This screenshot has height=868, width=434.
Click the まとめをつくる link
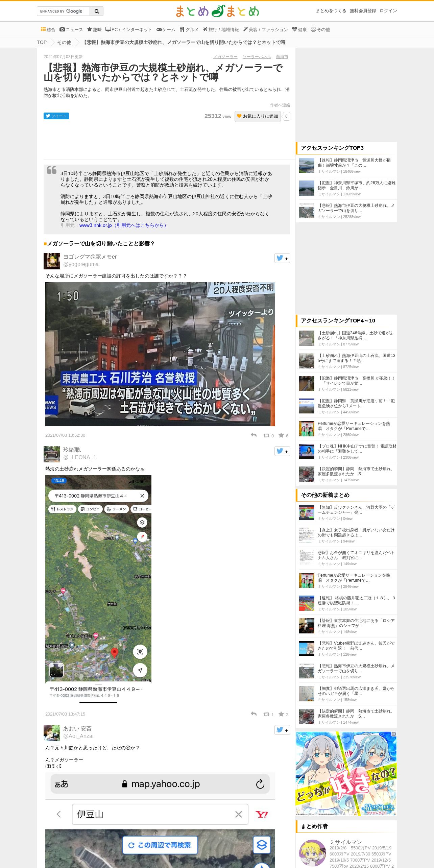tap(331, 11)
